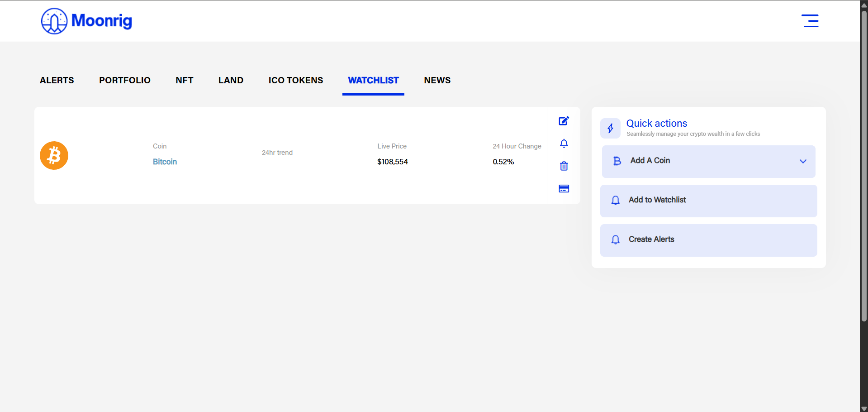Click the Add to Watchlist bell icon
Viewport: 868px width, 412px height.
(x=616, y=200)
